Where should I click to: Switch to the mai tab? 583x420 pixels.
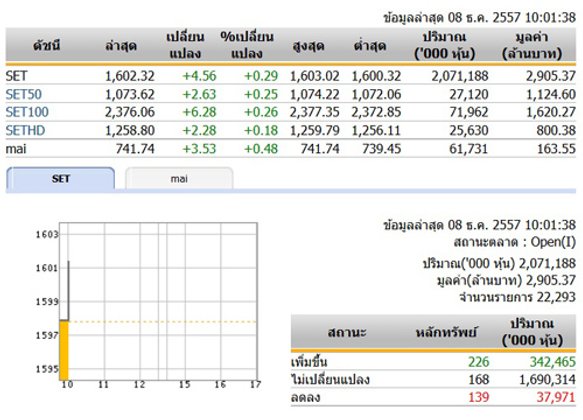179,179
